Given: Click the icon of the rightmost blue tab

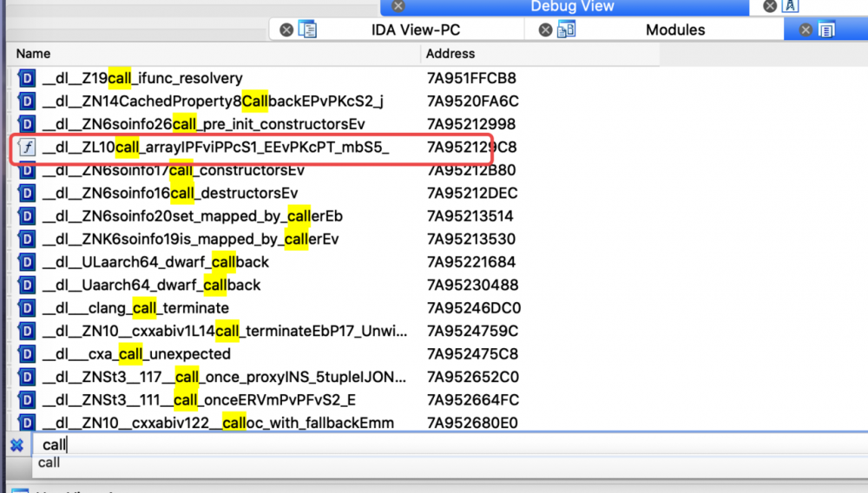Looking at the screenshot, I should (x=826, y=30).
